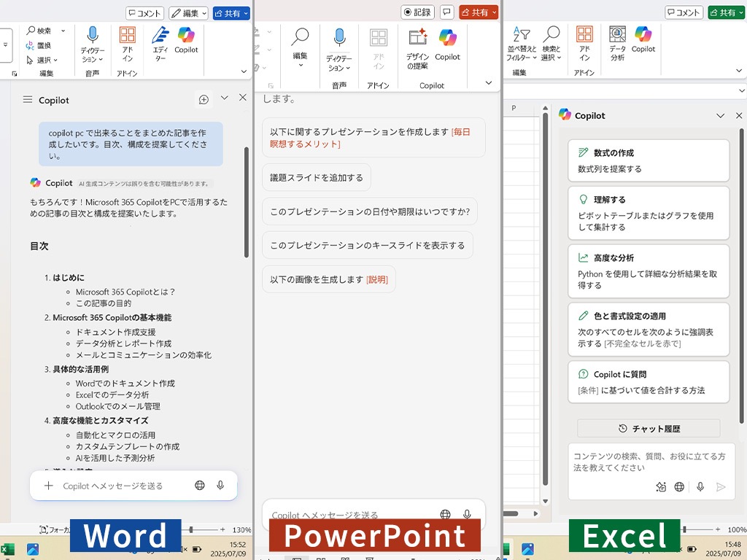The width and height of the screenshot is (747, 560).
Task: Select the 毎日瞑想するメリット presentation suggestion
Action: click(x=373, y=138)
